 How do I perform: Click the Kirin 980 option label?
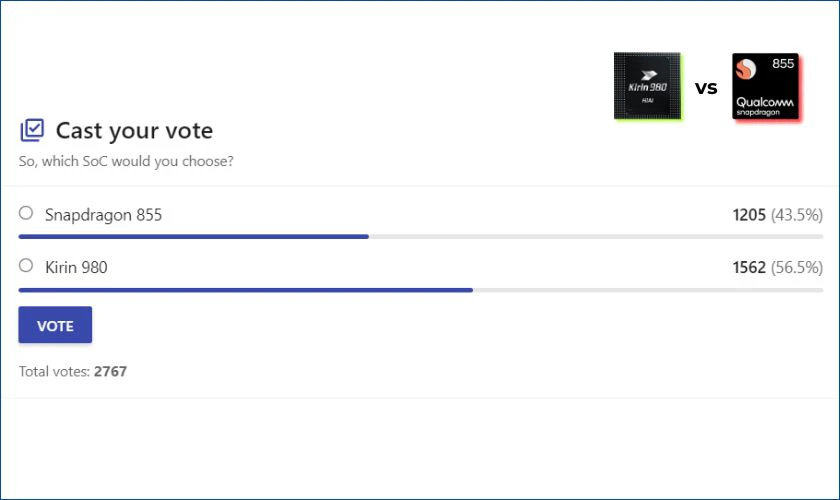pyautogui.click(x=76, y=268)
